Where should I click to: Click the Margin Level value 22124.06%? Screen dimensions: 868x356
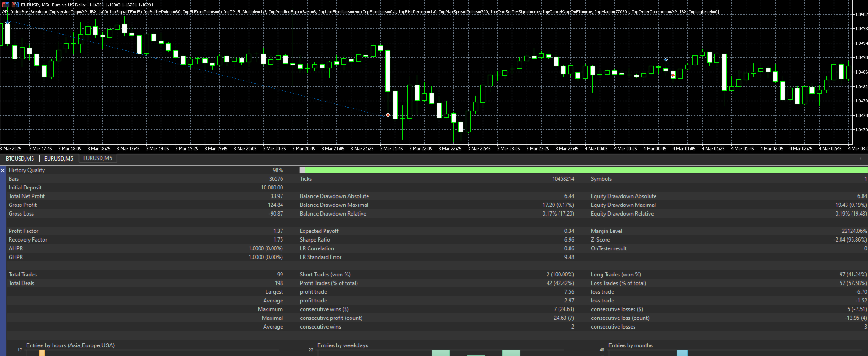[854, 231]
